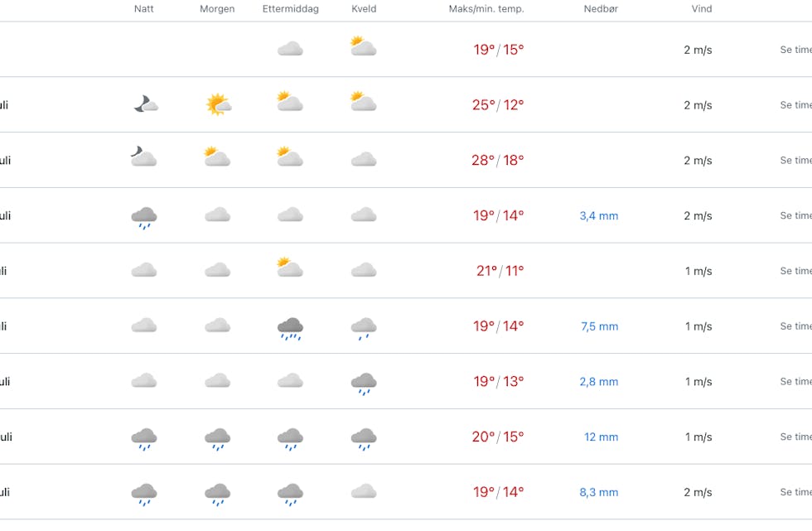Click the 12 mm precipitation value

602,437
